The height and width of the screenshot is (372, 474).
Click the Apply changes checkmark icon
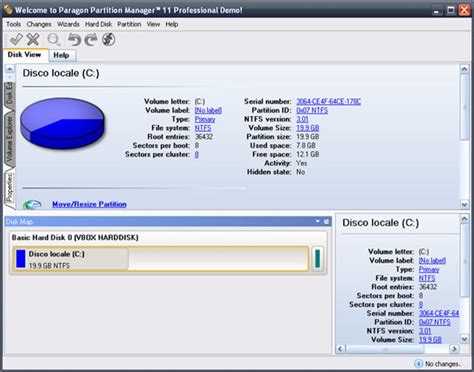16,39
